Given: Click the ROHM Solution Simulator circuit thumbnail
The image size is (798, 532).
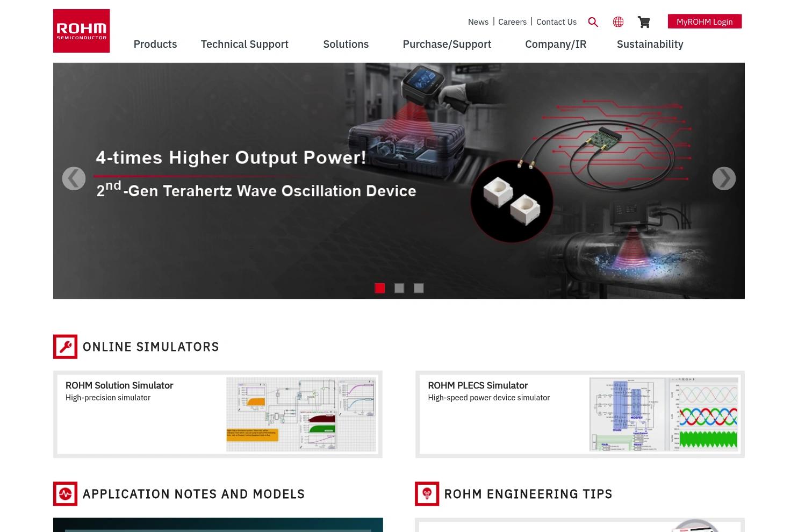Looking at the screenshot, I should (301, 414).
